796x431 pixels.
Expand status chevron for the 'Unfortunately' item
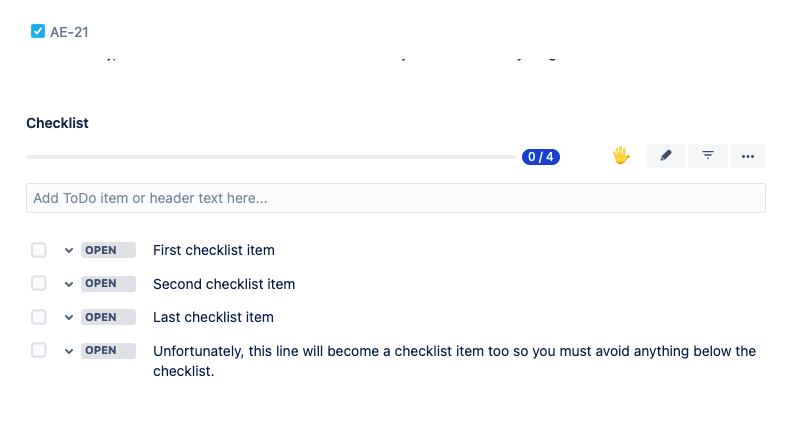coord(69,350)
